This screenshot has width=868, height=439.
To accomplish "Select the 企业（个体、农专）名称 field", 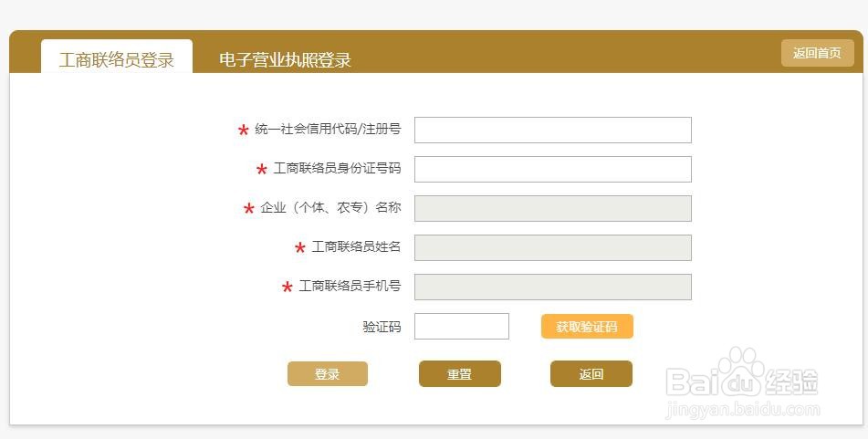I will [x=552, y=208].
